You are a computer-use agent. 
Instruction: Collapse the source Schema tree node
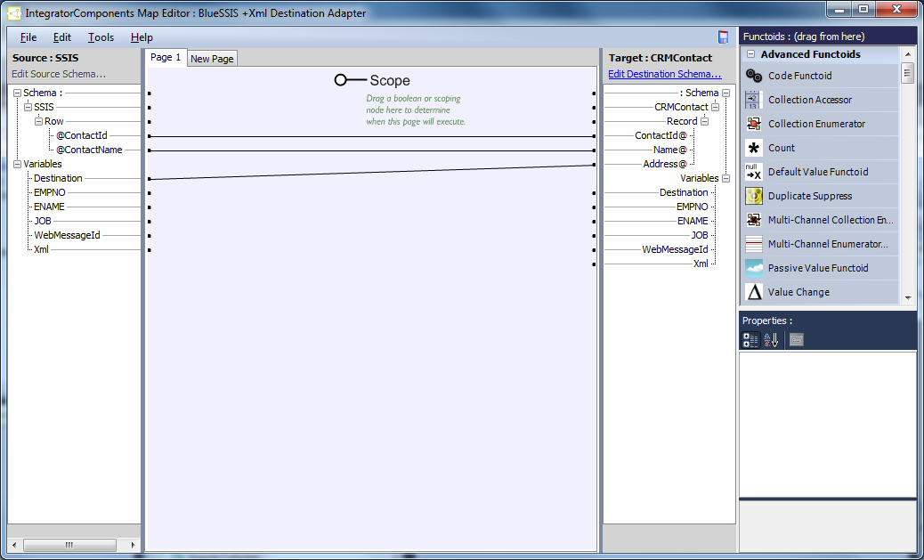coord(17,93)
